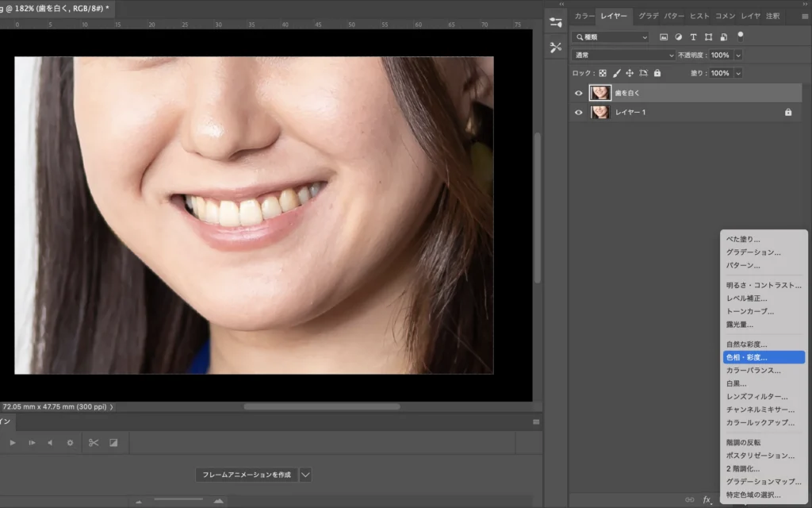The width and height of the screenshot is (812, 508).
Task: Toggle visibility of レイヤー 1
Action: (x=579, y=113)
